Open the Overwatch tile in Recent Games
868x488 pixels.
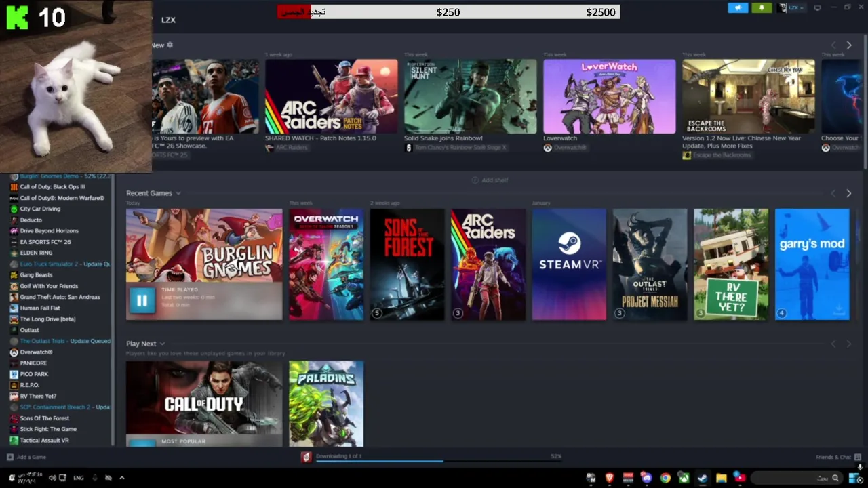click(x=326, y=264)
